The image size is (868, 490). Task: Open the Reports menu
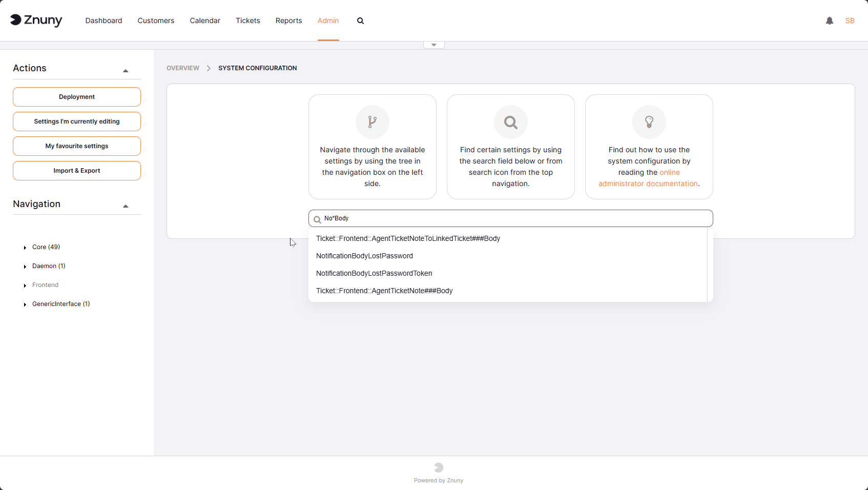pyautogui.click(x=288, y=21)
